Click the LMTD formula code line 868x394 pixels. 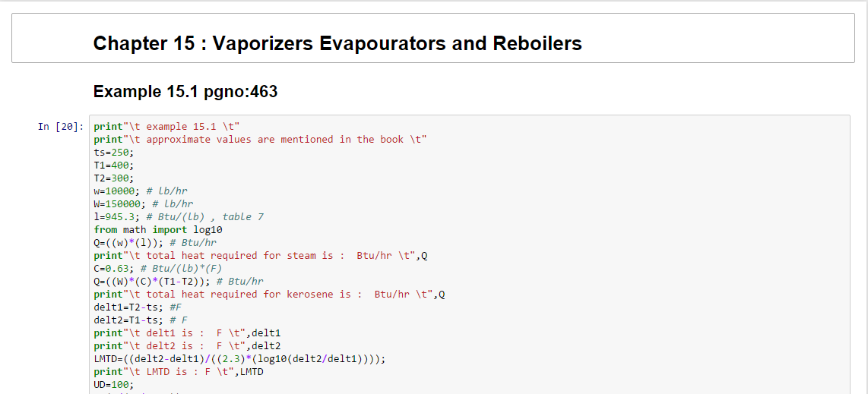tap(239, 358)
